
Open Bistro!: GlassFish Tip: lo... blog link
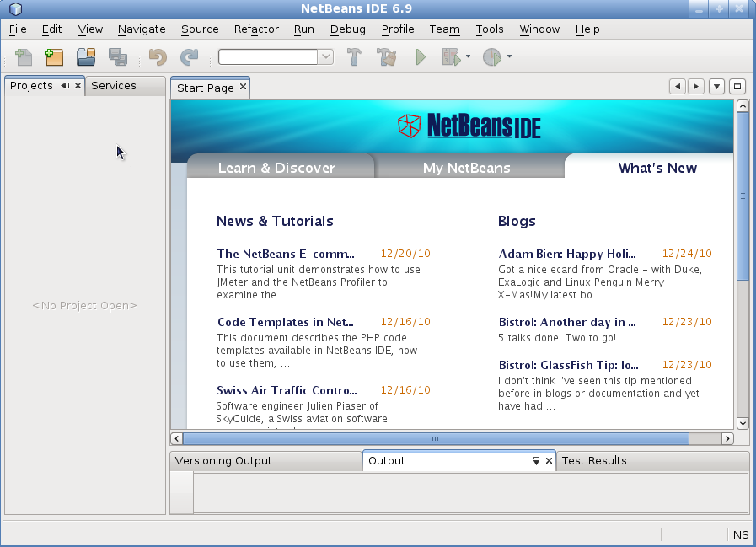568,365
